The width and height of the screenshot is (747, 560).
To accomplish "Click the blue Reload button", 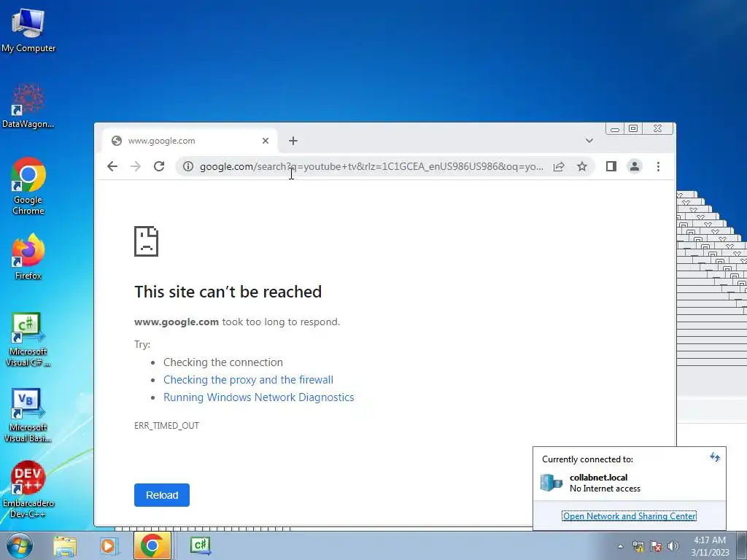I will click(x=161, y=495).
